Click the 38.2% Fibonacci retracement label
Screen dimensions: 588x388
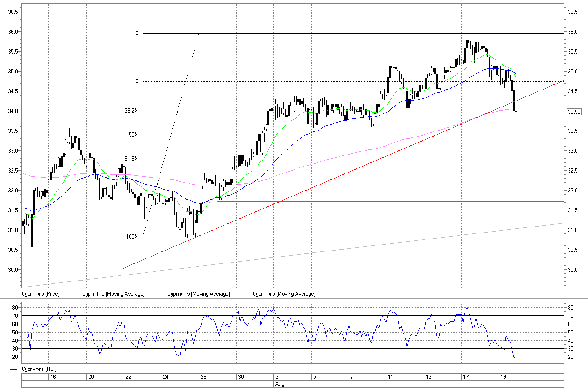(131, 111)
